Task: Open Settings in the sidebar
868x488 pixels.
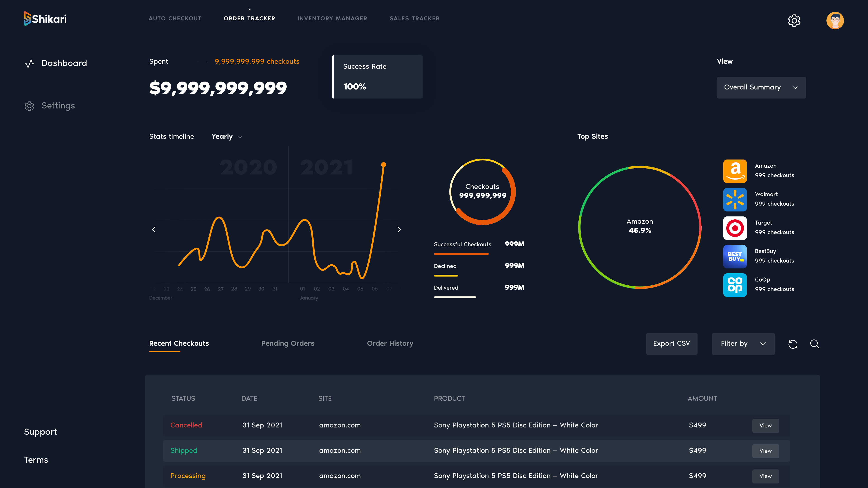Action: [x=58, y=106]
